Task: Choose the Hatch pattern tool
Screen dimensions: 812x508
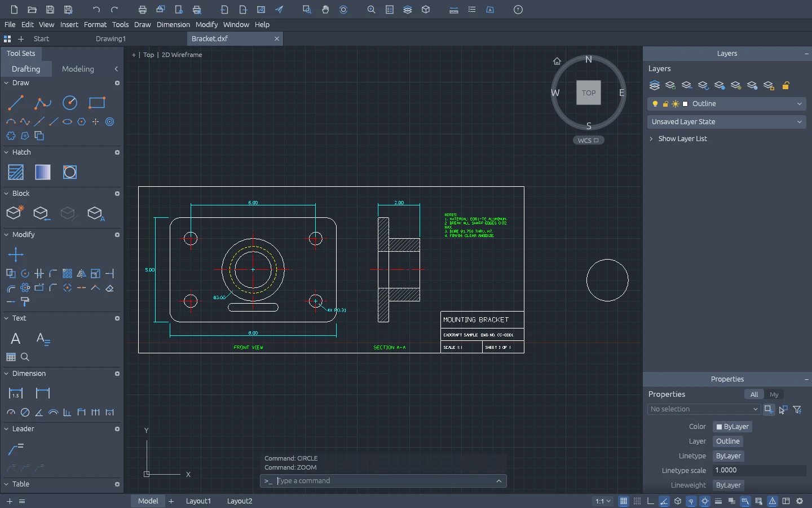Action: pyautogui.click(x=16, y=172)
